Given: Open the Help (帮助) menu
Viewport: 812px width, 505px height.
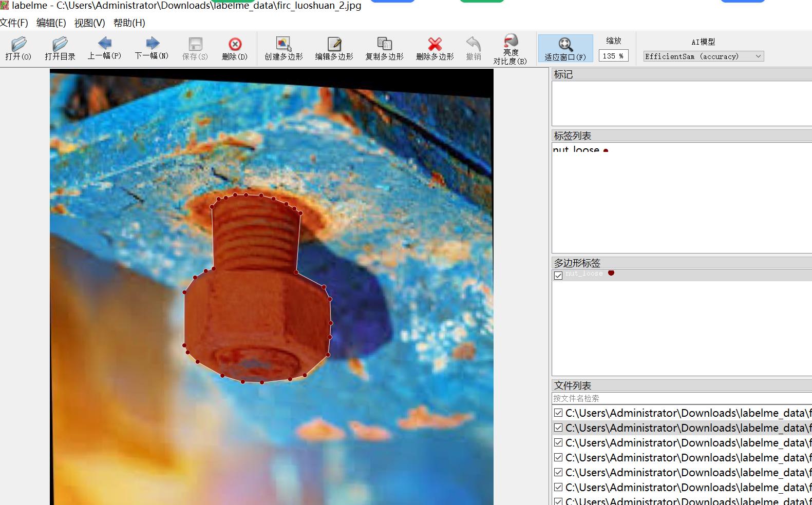Looking at the screenshot, I should (x=129, y=23).
